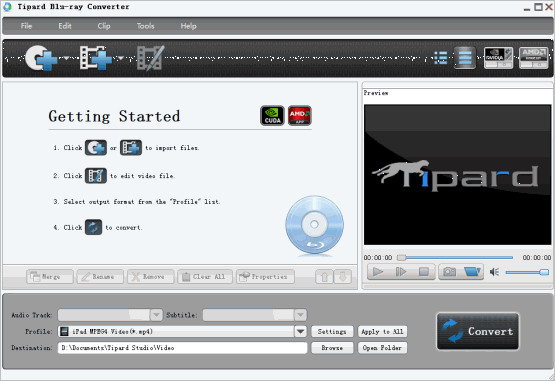Image resolution: width=555 pixels, height=381 pixels.
Task: Play the preview video
Action: click(378, 272)
